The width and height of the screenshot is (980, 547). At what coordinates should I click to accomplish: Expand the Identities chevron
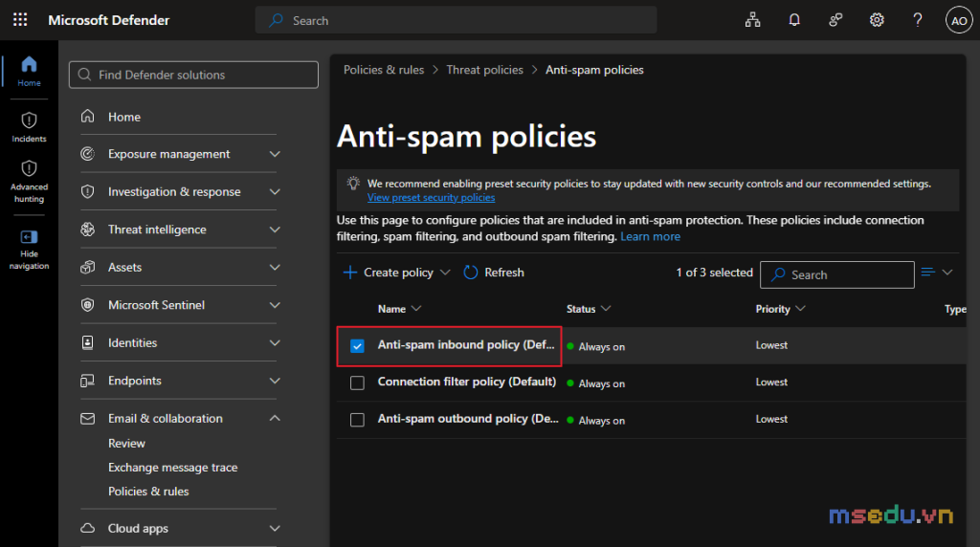point(275,342)
